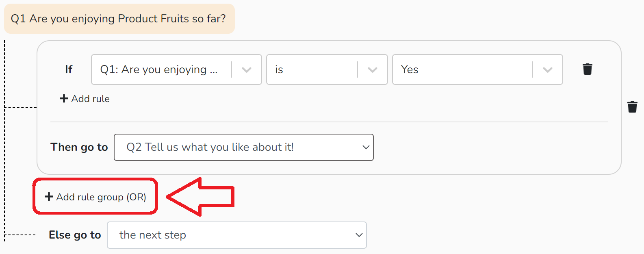Viewport: 644px width, 254px height.
Task: Click the 'Then go to' label
Action: tap(79, 147)
